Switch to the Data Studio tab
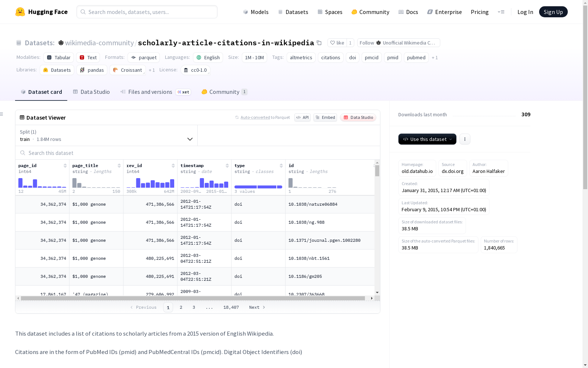This screenshot has width=588, height=368. coord(92,92)
